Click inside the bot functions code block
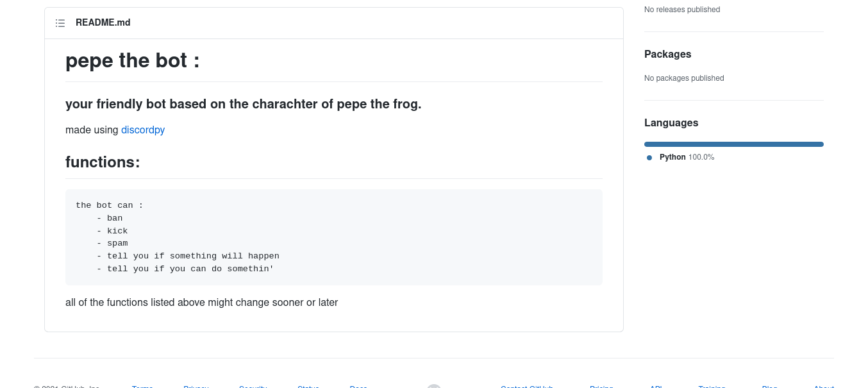868x388 pixels. pyautogui.click(x=334, y=237)
